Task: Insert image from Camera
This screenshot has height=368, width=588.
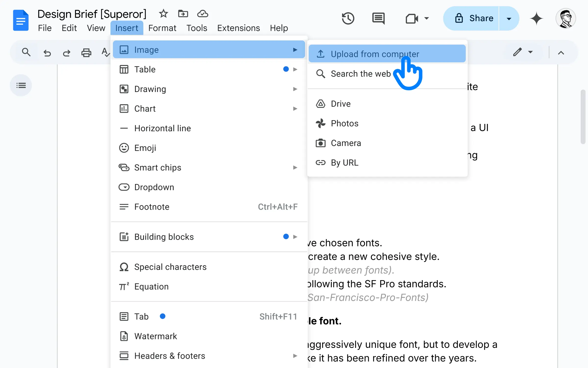Action: tap(387, 143)
